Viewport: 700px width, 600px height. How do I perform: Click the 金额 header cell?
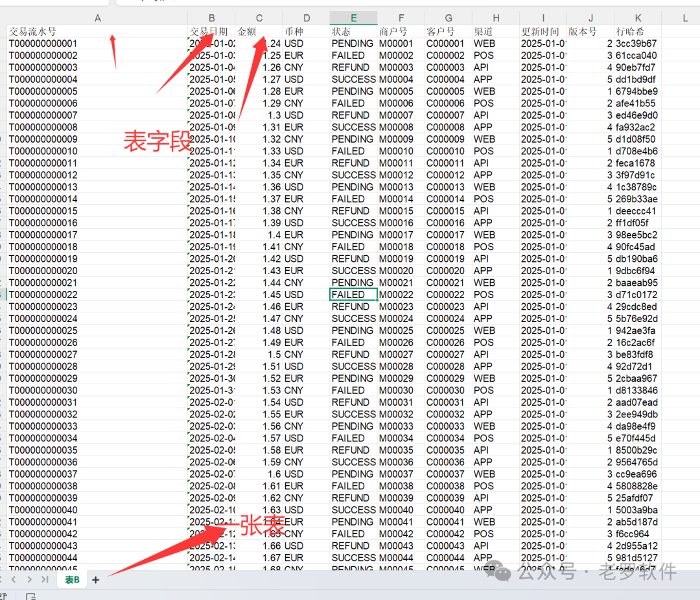(x=259, y=31)
